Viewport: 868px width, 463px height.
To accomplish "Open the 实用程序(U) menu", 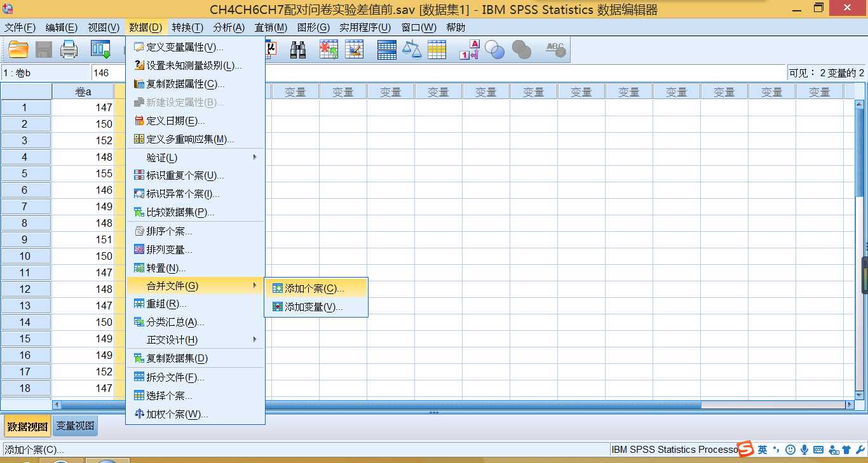I will 365,27.
